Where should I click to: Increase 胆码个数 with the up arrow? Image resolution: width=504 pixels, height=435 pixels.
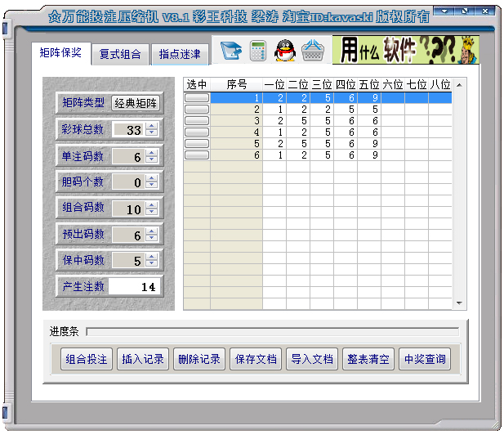click(x=151, y=178)
